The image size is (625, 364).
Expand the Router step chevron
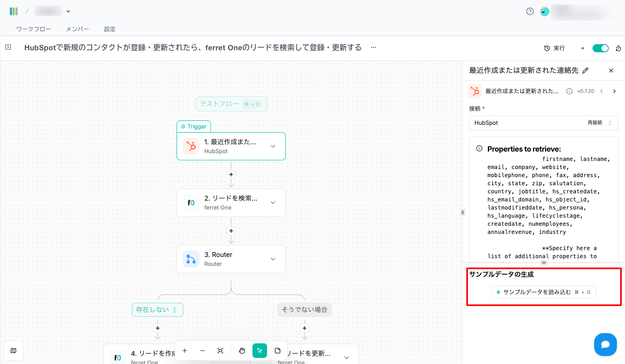[273, 259]
